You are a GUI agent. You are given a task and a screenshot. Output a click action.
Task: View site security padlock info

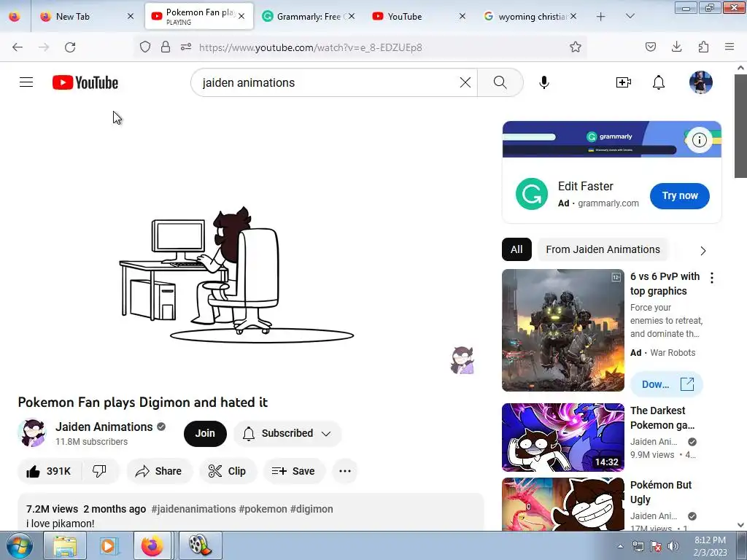point(166,47)
